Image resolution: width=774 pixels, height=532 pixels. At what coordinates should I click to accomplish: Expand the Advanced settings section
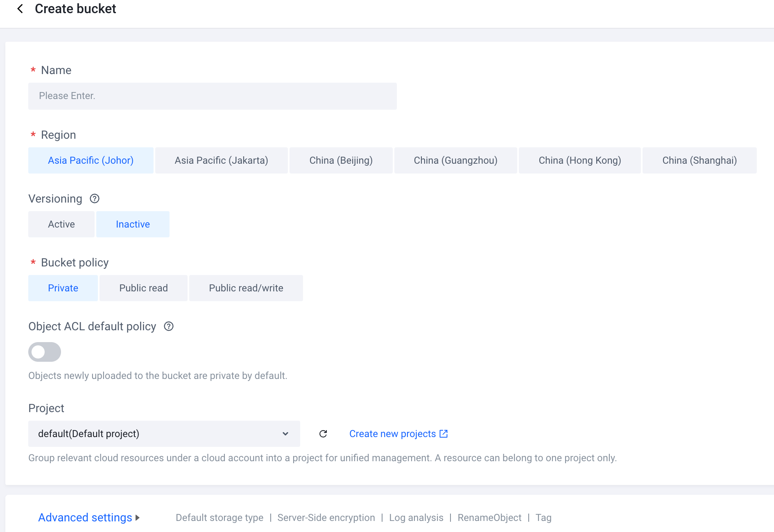(89, 518)
